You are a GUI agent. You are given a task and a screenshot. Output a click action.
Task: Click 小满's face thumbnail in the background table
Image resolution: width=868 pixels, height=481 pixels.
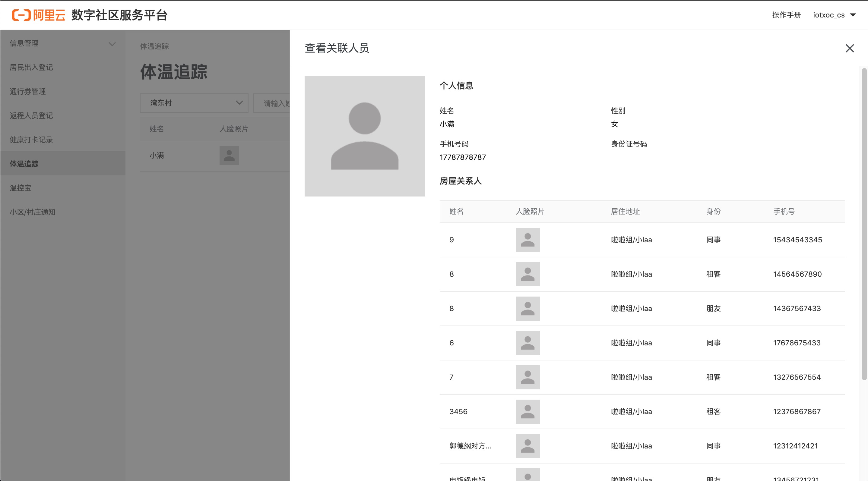(x=229, y=156)
